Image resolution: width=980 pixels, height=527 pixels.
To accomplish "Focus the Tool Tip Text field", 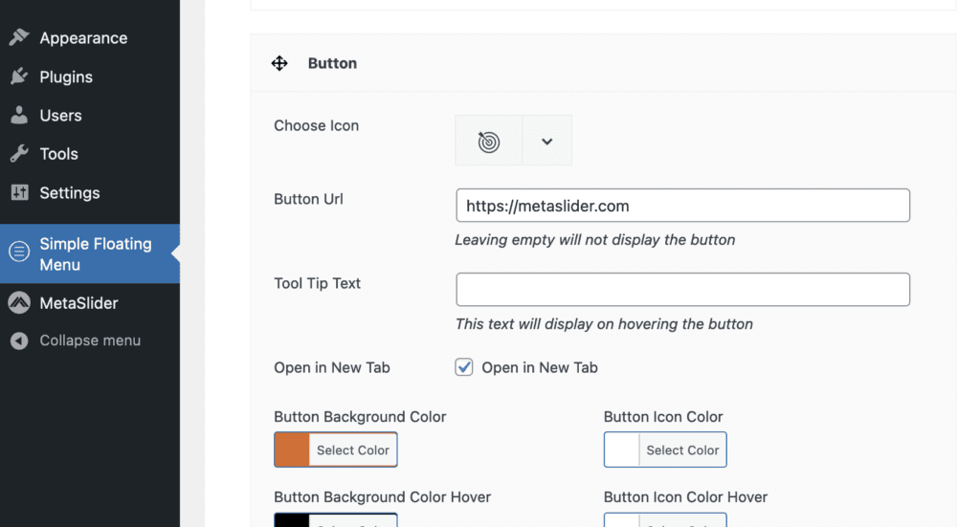I will coord(682,290).
